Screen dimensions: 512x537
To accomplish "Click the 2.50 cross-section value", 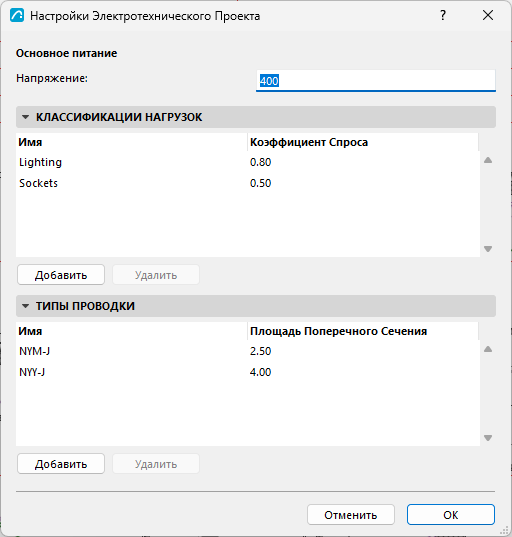I will [261, 351].
